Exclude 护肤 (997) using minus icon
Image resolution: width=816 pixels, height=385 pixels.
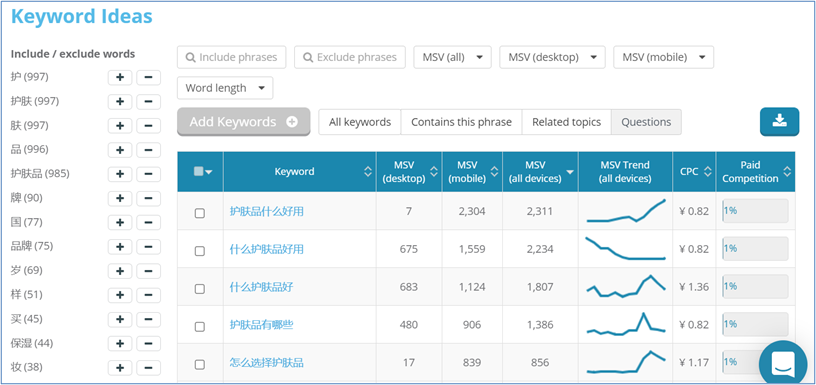pyautogui.click(x=148, y=101)
